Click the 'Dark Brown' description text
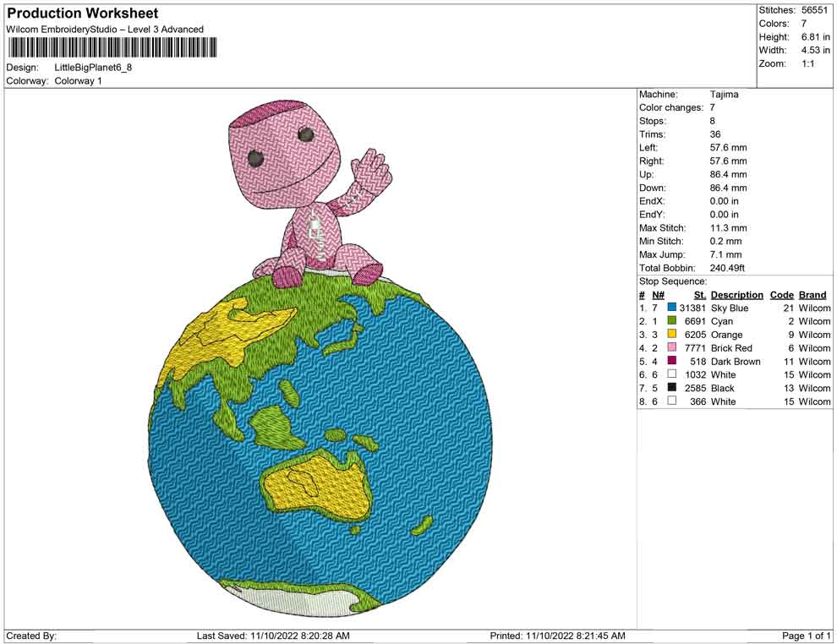This screenshot has width=837, height=644. [736, 361]
